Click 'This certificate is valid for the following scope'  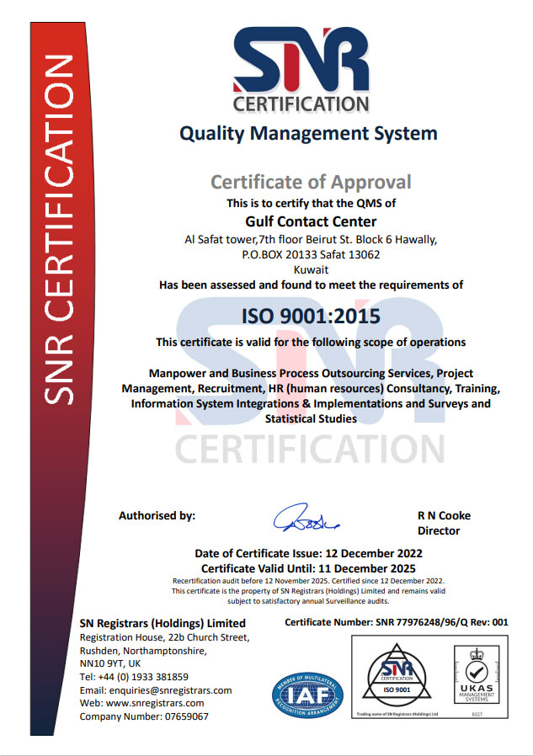click(x=311, y=343)
